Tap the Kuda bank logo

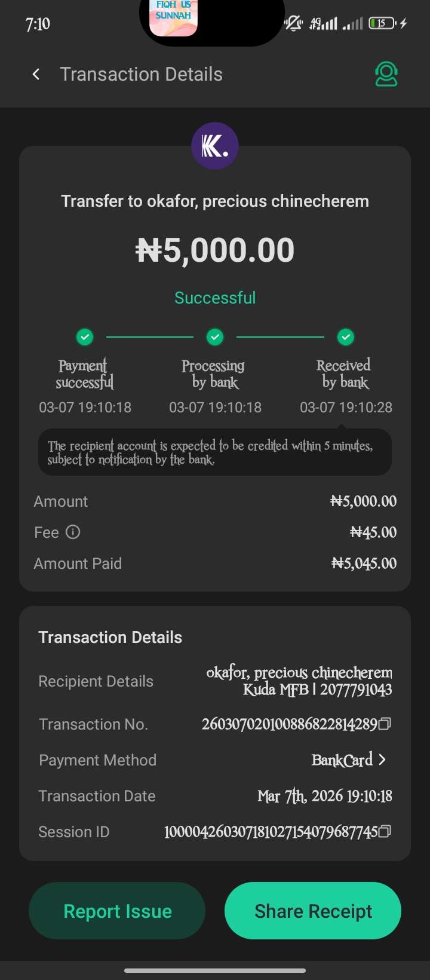[215, 146]
